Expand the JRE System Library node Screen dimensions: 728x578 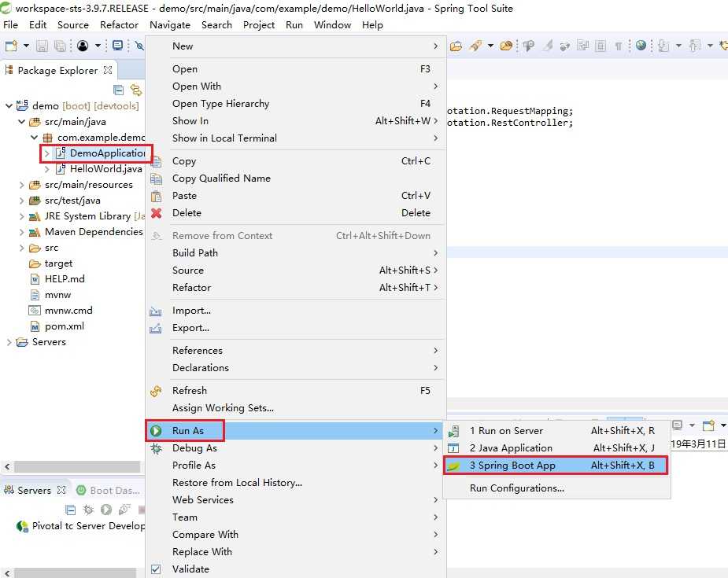(x=21, y=216)
